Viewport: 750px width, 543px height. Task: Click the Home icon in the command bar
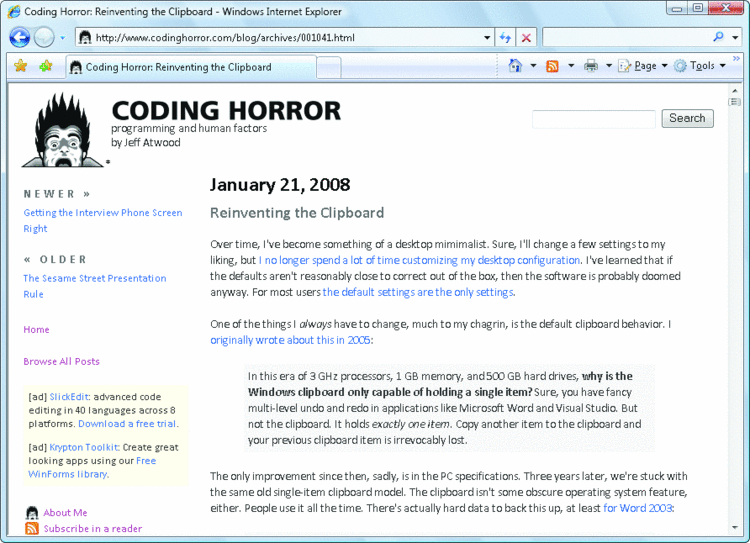pos(515,66)
